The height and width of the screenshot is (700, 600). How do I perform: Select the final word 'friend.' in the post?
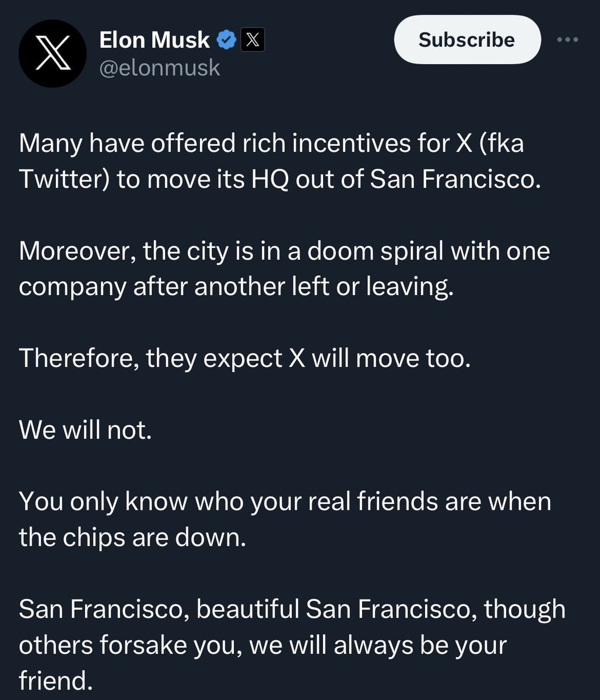click(x=55, y=681)
